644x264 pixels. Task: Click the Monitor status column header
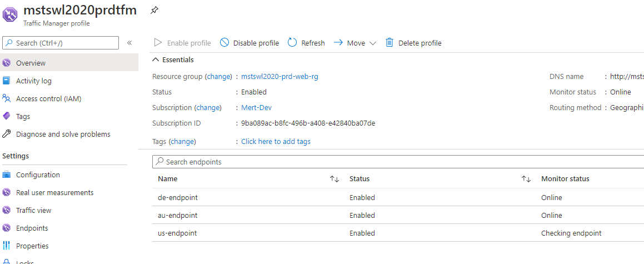[565, 179]
